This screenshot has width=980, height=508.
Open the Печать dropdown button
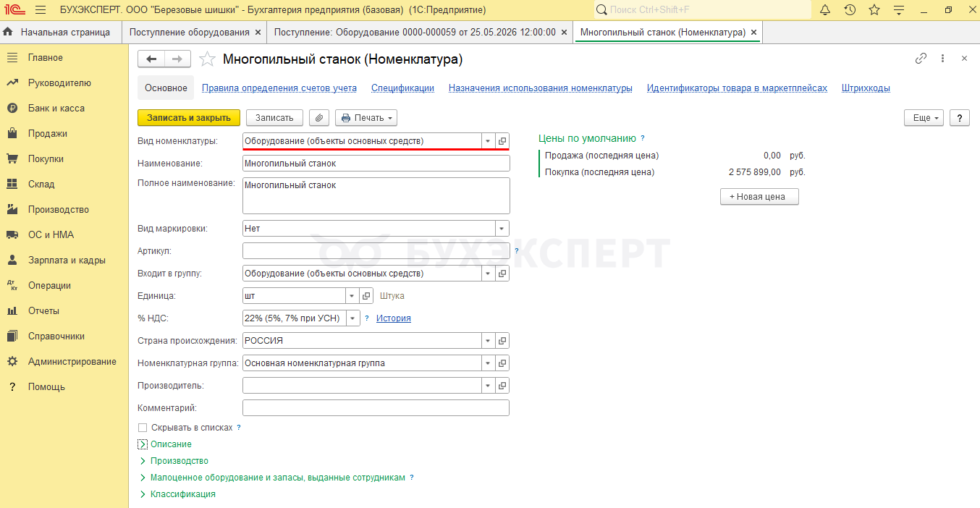click(x=366, y=118)
